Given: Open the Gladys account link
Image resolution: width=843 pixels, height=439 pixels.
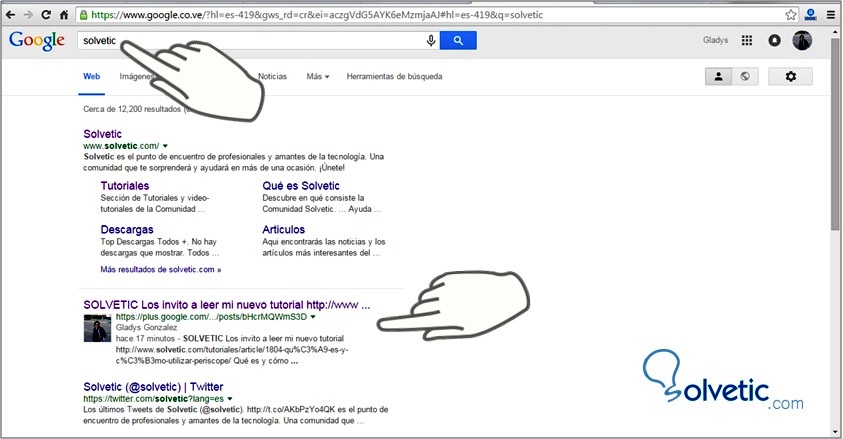Looking at the screenshot, I should coord(715,40).
